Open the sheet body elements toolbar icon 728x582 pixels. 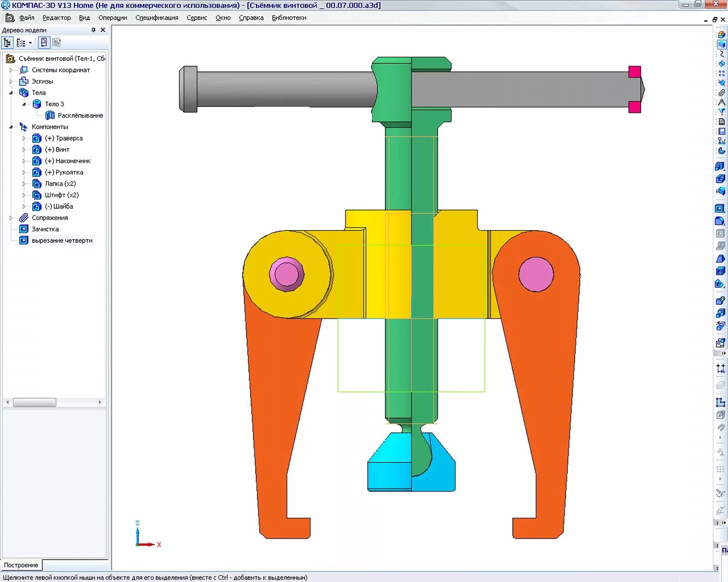[722, 151]
